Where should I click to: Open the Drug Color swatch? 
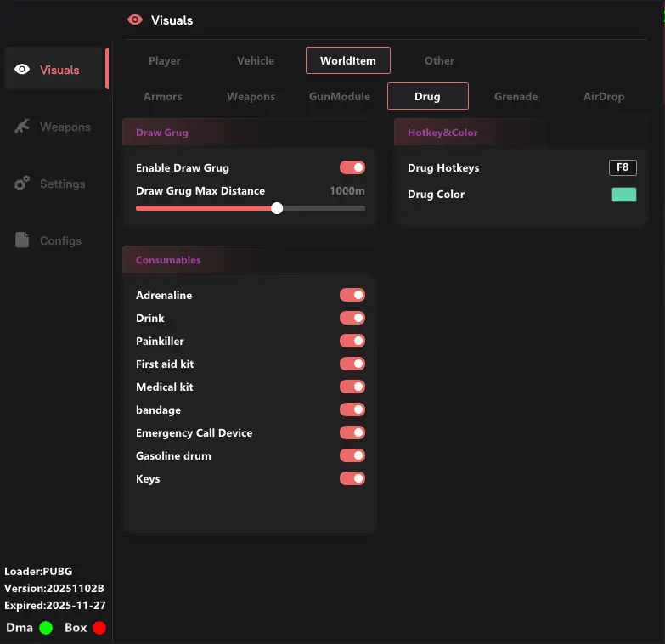coord(623,195)
